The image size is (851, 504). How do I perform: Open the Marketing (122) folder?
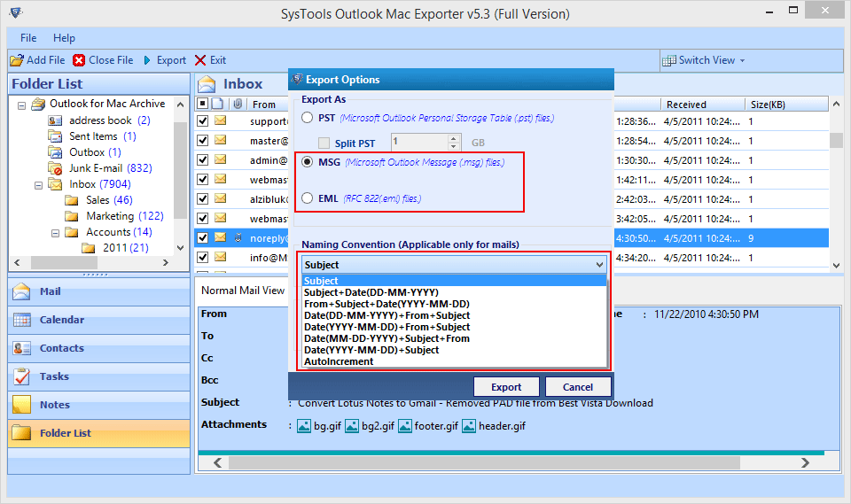pos(125,216)
